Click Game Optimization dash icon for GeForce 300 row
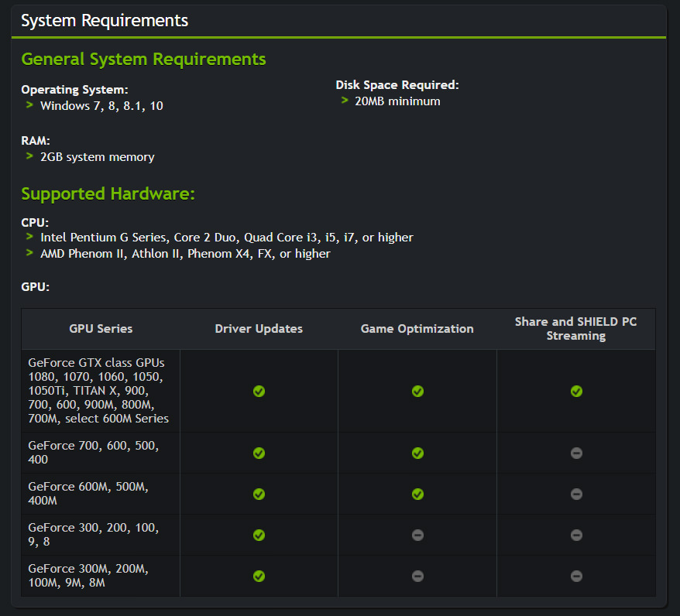 pyautogui.click(x=417, y=535)
